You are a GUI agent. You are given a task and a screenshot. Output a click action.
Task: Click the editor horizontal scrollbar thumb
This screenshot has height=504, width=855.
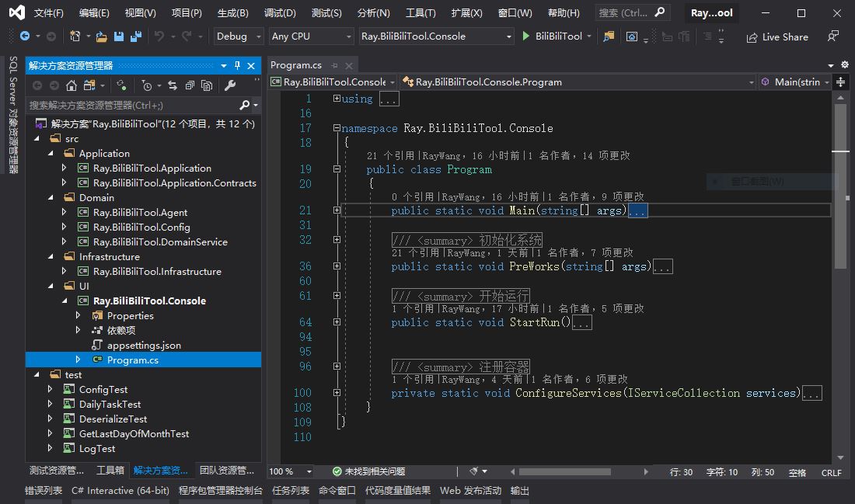(564, 472)
